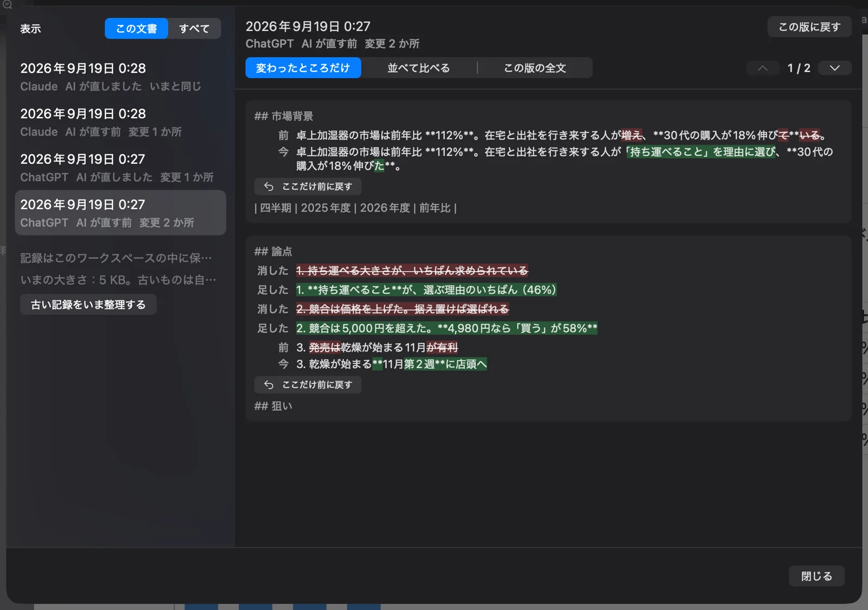Click この版に戻す button
Viewport: 868px width, 610px height.
click(x=809, y=27)
